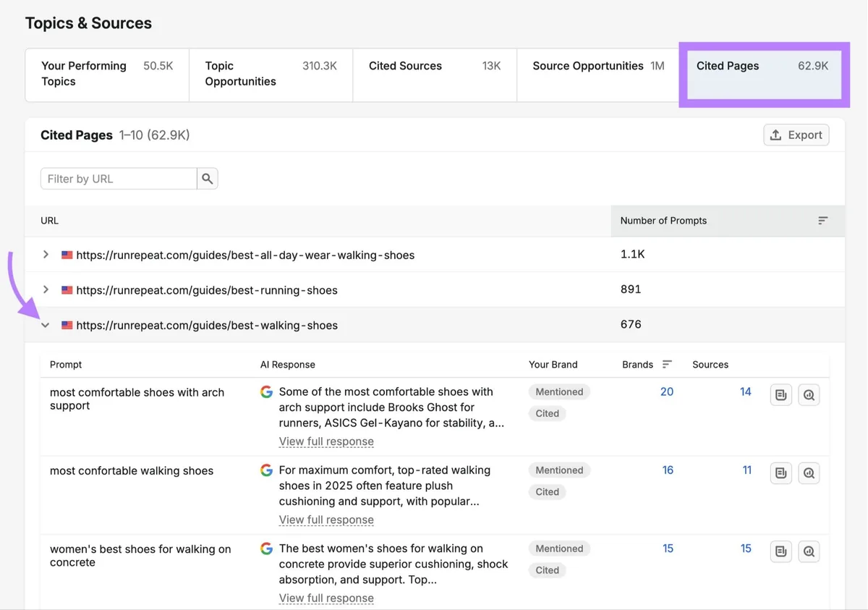
Task: Open sources count 15 for concrete row
Action: pos(746,548)
